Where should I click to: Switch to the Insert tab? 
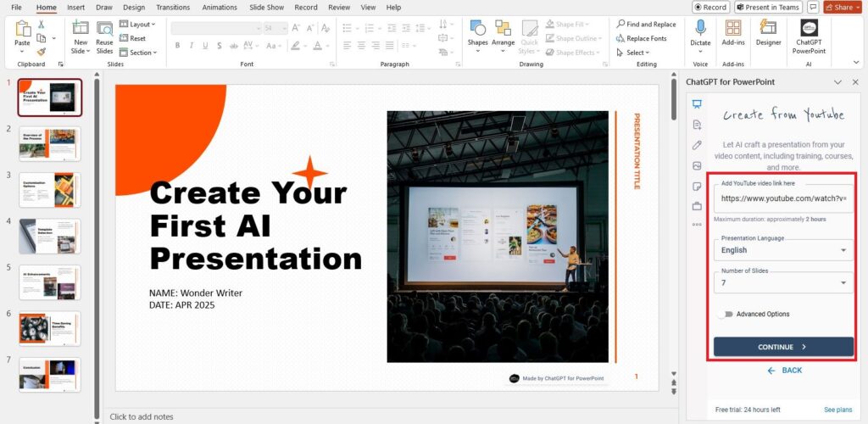pos(75,7)
